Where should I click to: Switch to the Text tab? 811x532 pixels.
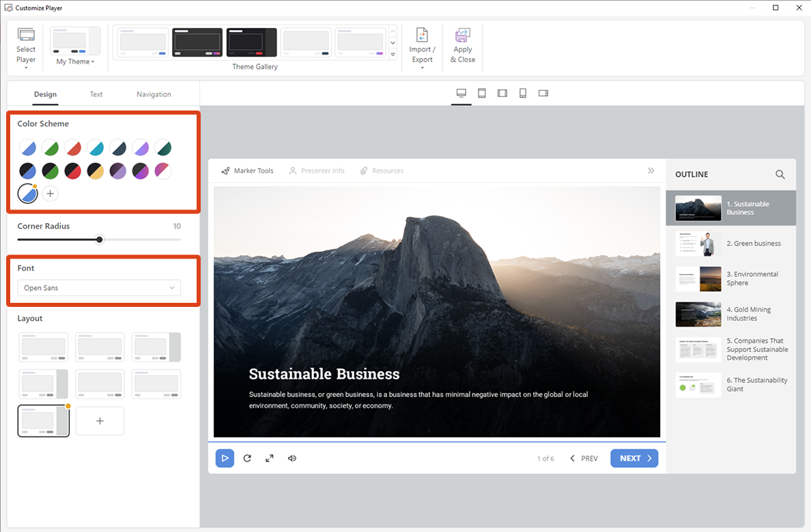tap(96, 94)
